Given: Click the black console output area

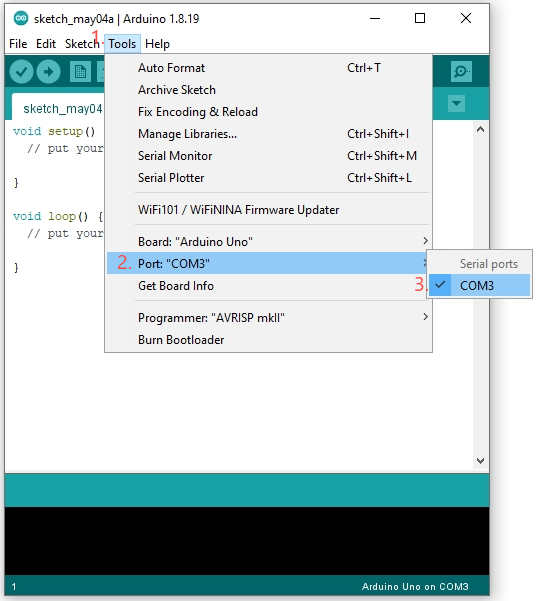Looking at the screenshot, I should click(247, 540).
